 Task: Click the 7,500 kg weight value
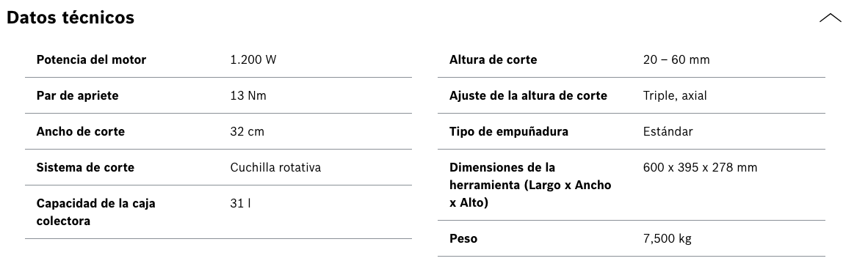click(x=667, y=239)
